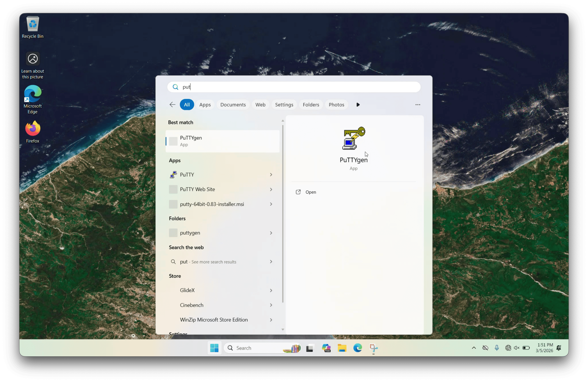Expand the GlideX result chevron

271,291
